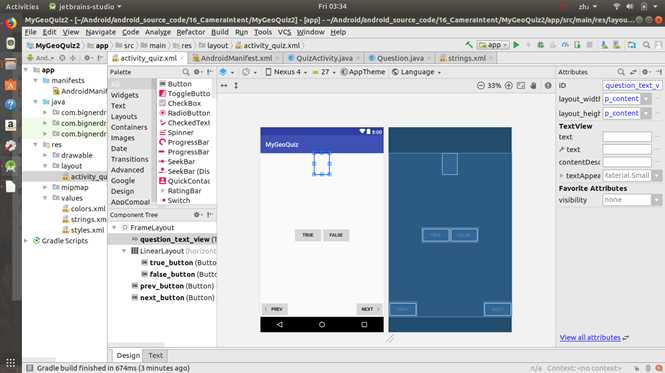
Task: Open the Build menu
Action: point(220,32)
